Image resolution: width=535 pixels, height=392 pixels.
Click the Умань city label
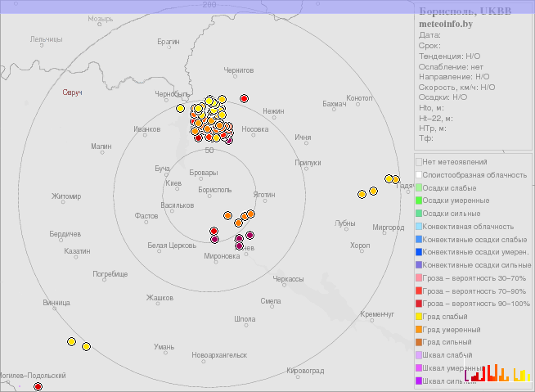(x=164, y=347)
